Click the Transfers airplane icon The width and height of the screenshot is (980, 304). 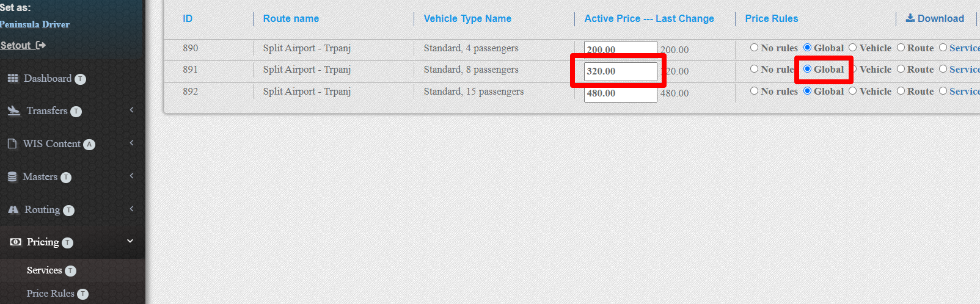(13, 110)
